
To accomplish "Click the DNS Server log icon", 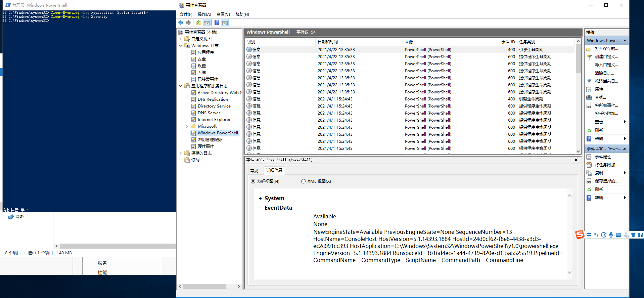I will click(193, 113).
